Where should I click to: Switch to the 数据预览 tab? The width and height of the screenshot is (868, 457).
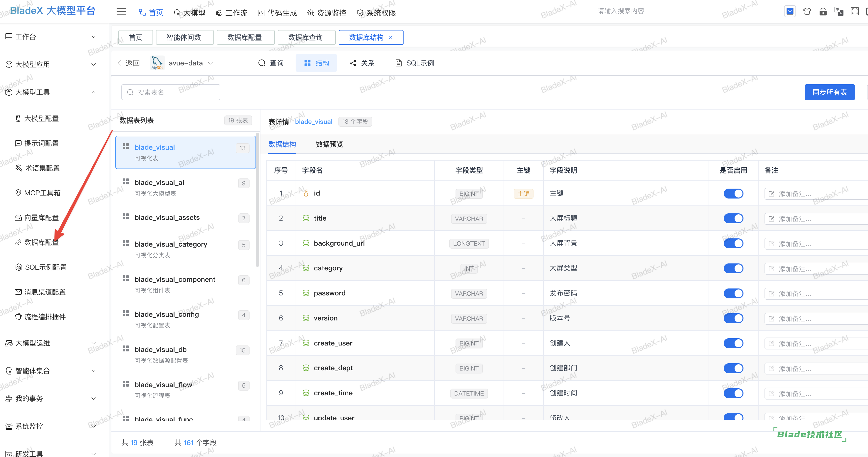[x=329, y=144]
